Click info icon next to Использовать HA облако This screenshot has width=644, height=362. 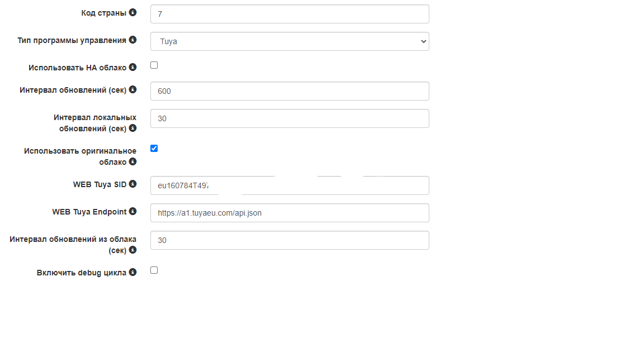132,67
